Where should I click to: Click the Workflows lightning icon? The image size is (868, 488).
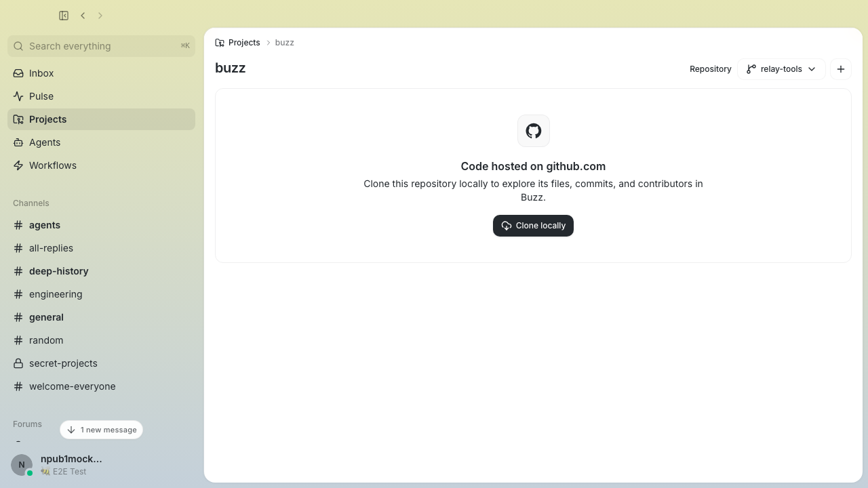click(18, 165)
